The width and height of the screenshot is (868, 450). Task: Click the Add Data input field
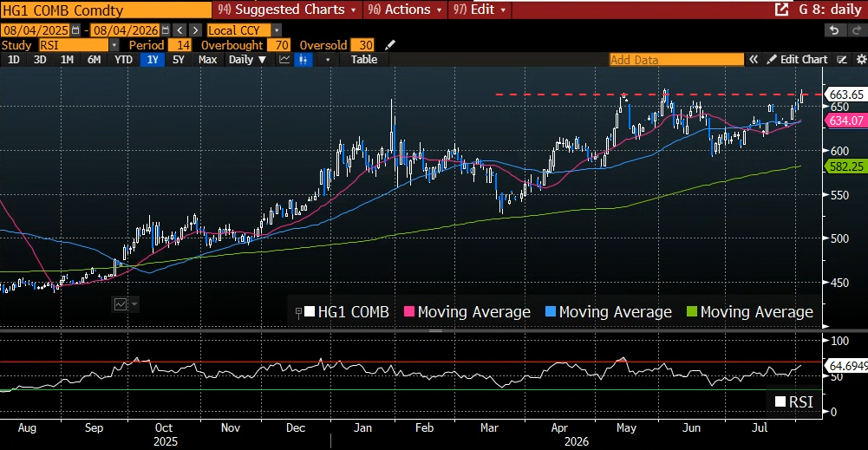[676, 59]
